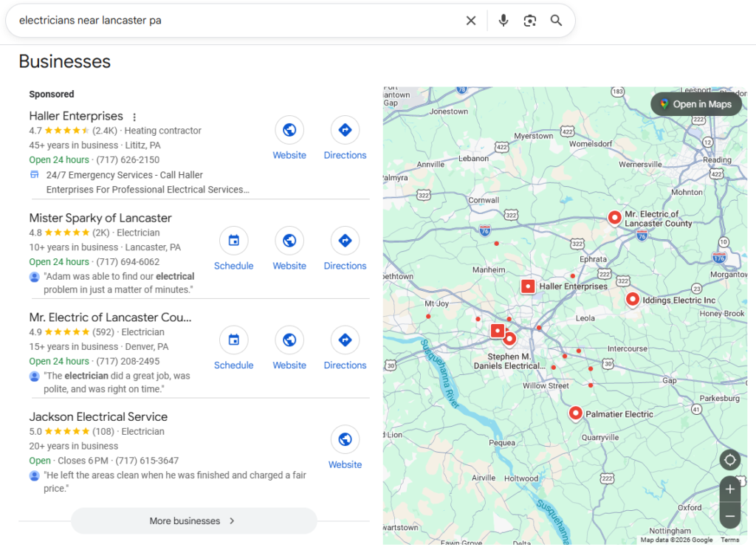Select the Palmatier Electric map pin
Viewport: 756px width, 550px height.
[575, 413]
